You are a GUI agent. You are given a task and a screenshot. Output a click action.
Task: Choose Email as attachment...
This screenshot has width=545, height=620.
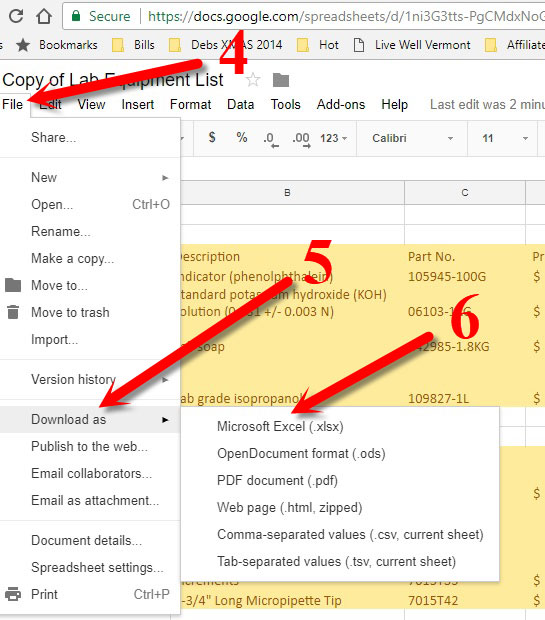pos(90,500)
